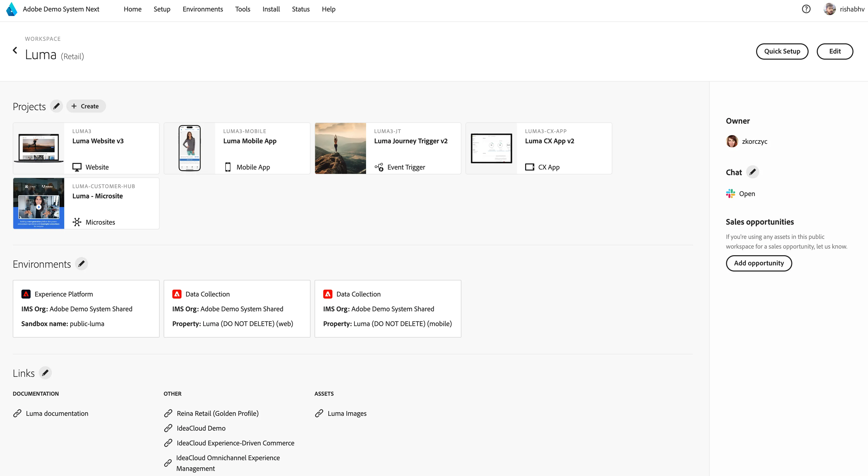
Task: Open Luma - Microsite project thumbnail
Action: click(39, 203)
